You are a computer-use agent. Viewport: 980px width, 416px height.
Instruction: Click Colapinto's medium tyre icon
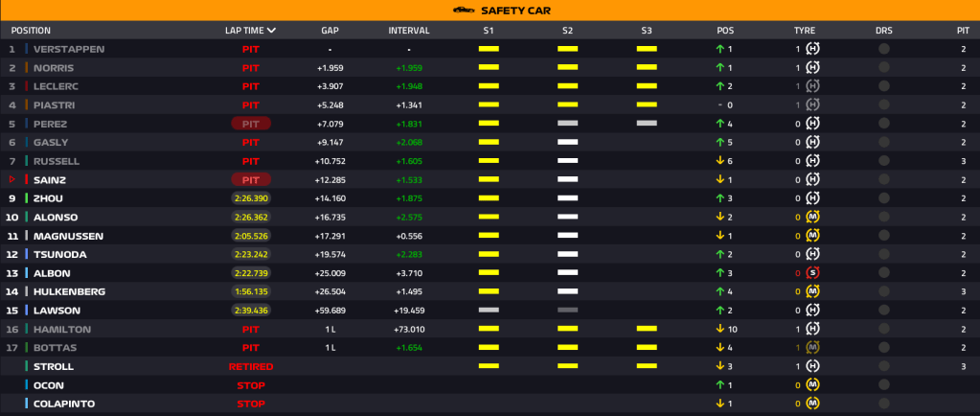click(812, 404)
